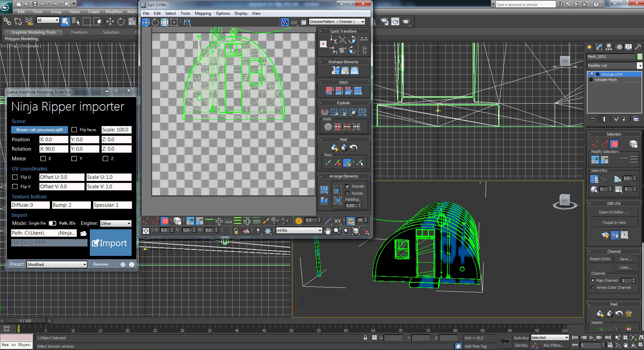Click the Quick Peel icon in Peel panel
Image resolution: width=644 pixels, height=350 pixels.
click(x=334, y=148)
